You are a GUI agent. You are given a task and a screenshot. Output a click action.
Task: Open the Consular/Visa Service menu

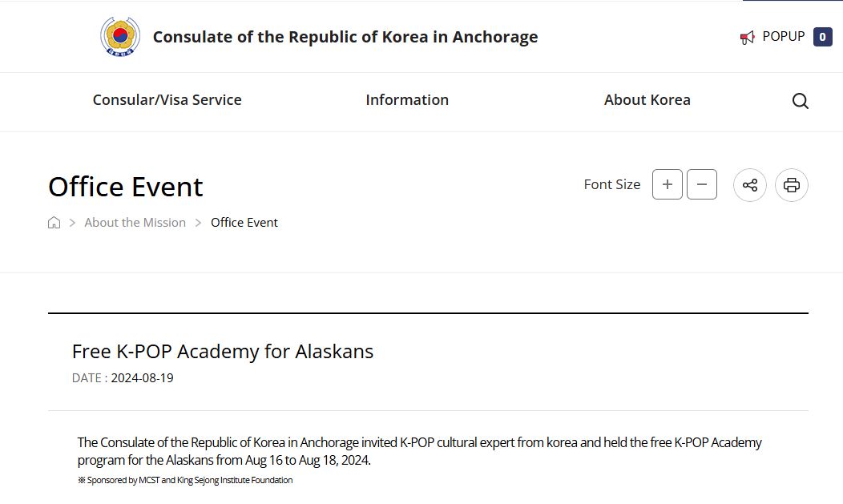167,100
